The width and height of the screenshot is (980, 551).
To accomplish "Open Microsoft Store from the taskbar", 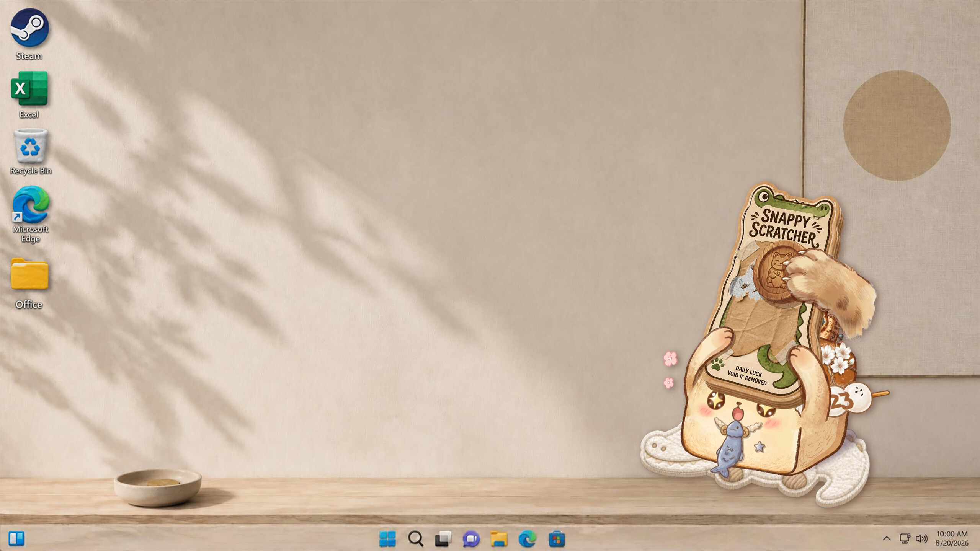I will click(556, 539).
